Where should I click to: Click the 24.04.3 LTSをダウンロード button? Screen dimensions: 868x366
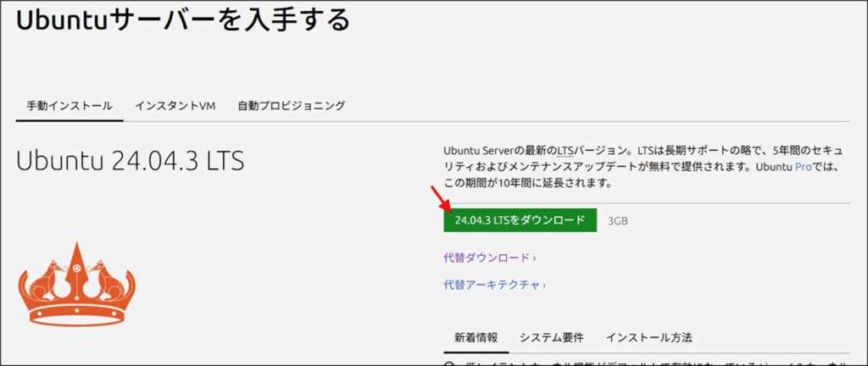[x=520, y=220]
